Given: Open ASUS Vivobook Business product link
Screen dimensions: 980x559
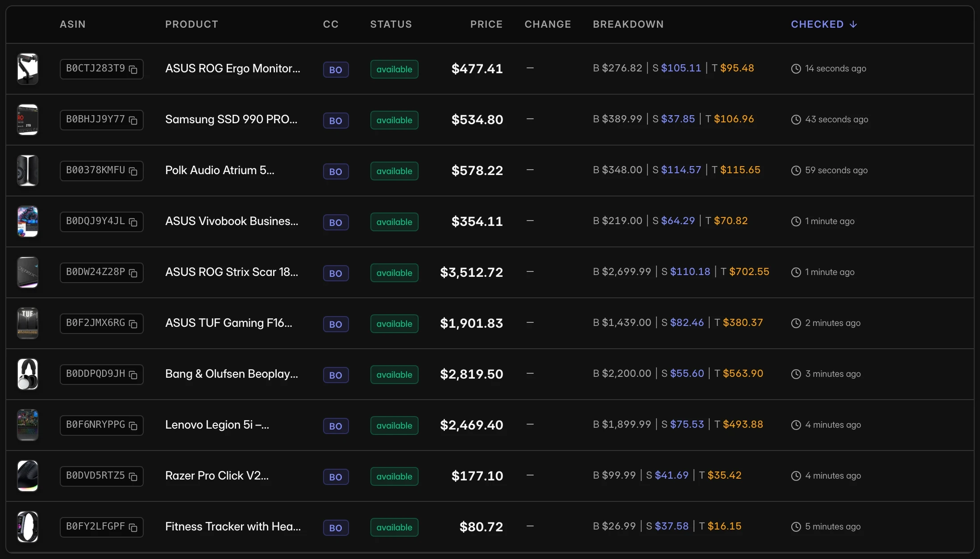Looking at the screenshot, I should coord(232,221).
